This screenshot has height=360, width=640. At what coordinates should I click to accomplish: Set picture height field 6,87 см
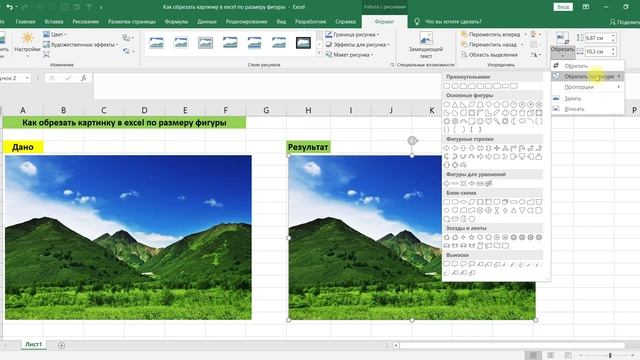(x=600, y=38)
